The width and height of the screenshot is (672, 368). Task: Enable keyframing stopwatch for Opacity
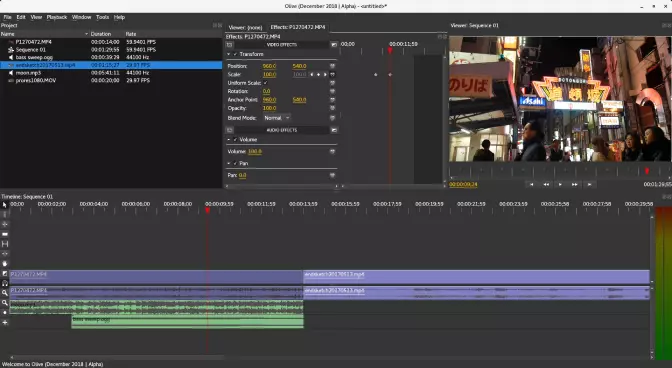[332, 108]
